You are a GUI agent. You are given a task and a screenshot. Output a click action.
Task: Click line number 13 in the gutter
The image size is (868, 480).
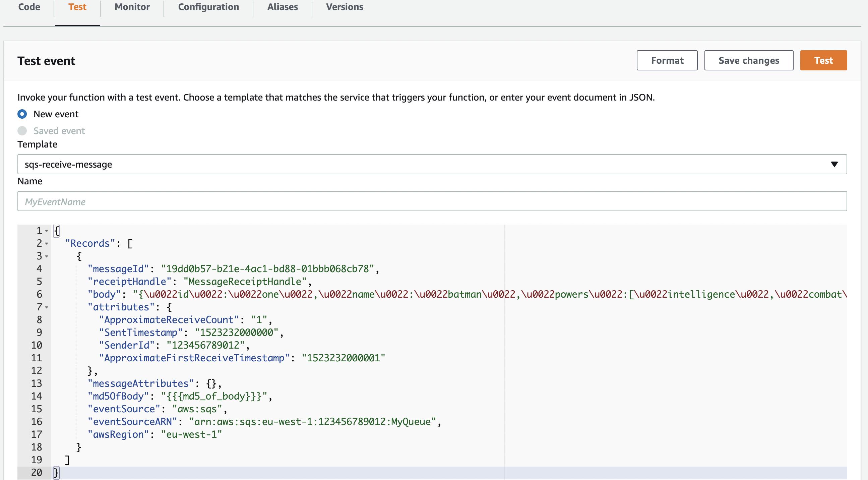[37, 383]
